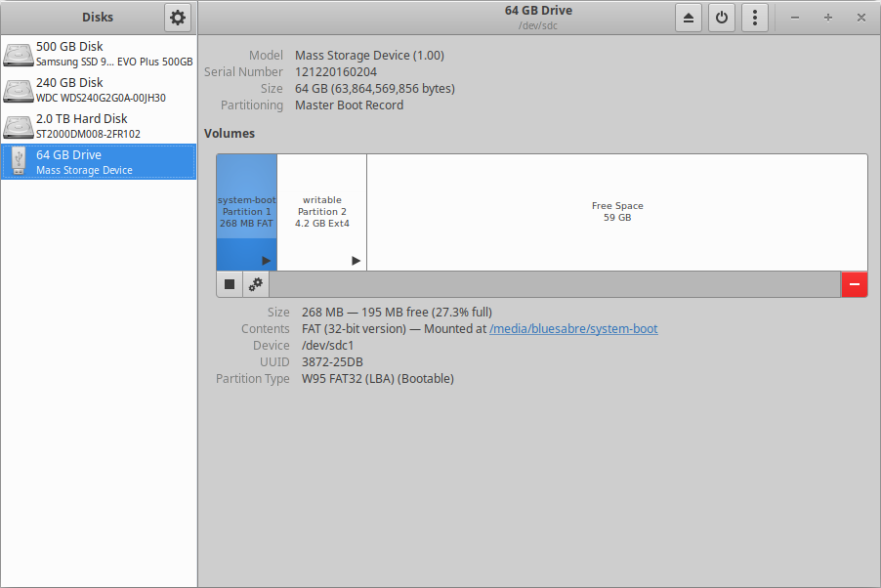This screenshot has width=881, height=588.
Task: Select the writable Partition 2 volume block
Action: tap(322, 211)
